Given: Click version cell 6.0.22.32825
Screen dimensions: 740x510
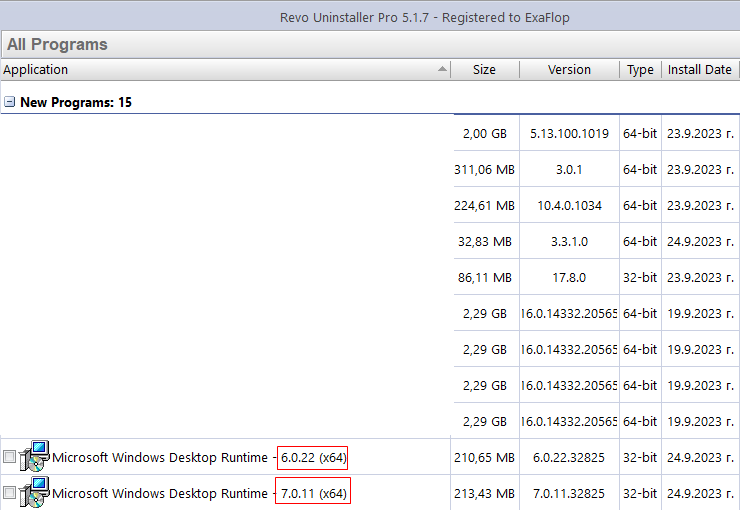Looking at the screenshot, I should click(569, 458).
